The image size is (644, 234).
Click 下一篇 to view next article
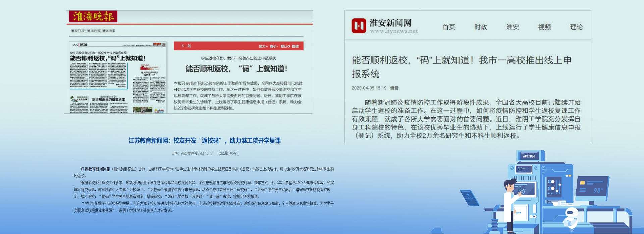[186, 46]
